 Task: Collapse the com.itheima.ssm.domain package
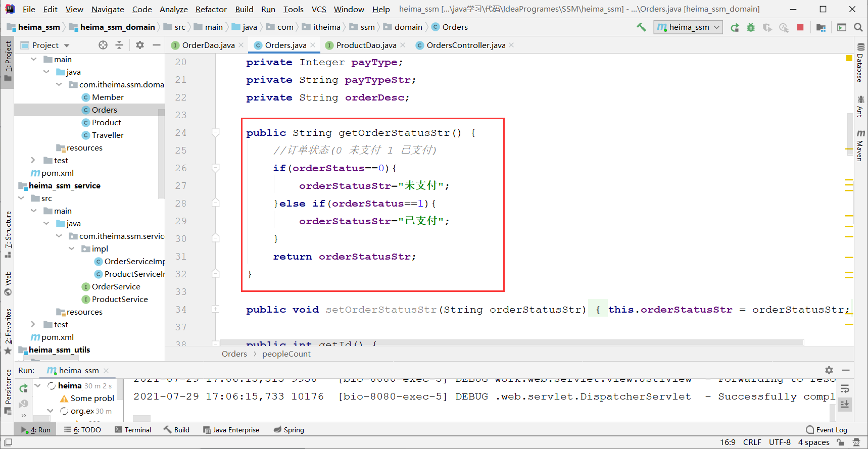[59, 84]
